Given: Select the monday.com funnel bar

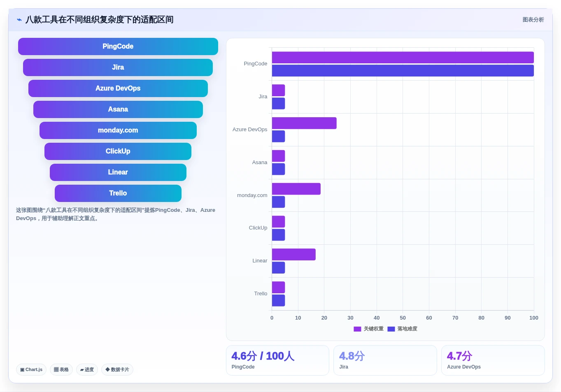Looking at the screenshot, I should click(118, 130).
